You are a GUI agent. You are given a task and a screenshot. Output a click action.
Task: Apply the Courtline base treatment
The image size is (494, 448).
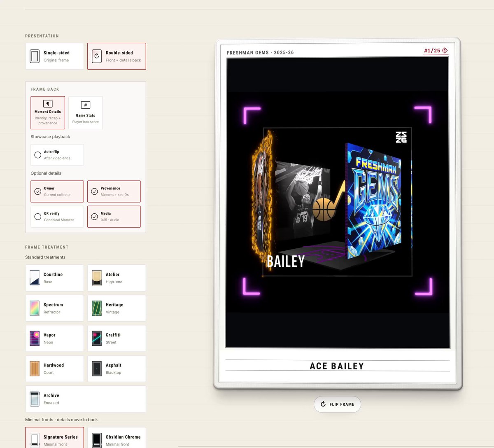(54, 278)
